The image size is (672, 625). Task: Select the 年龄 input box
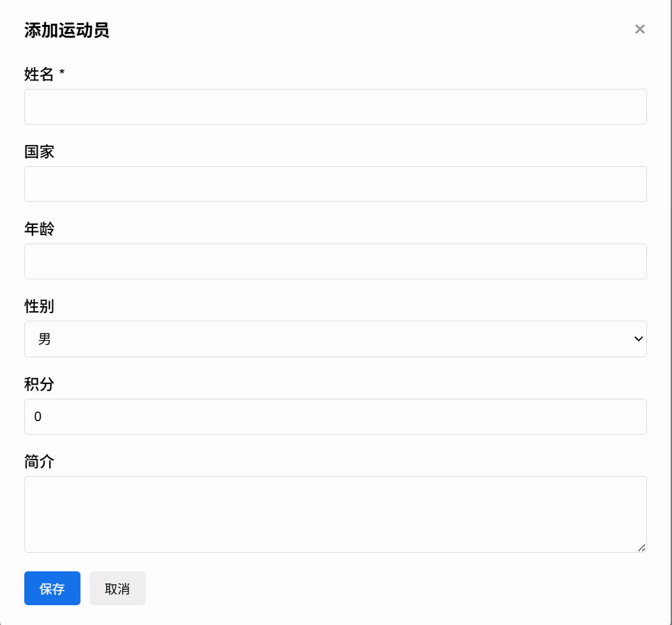[x=335, y=261]
